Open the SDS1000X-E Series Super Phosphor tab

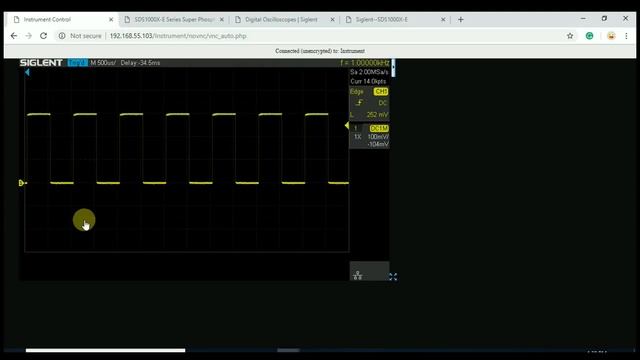point(174,20)
